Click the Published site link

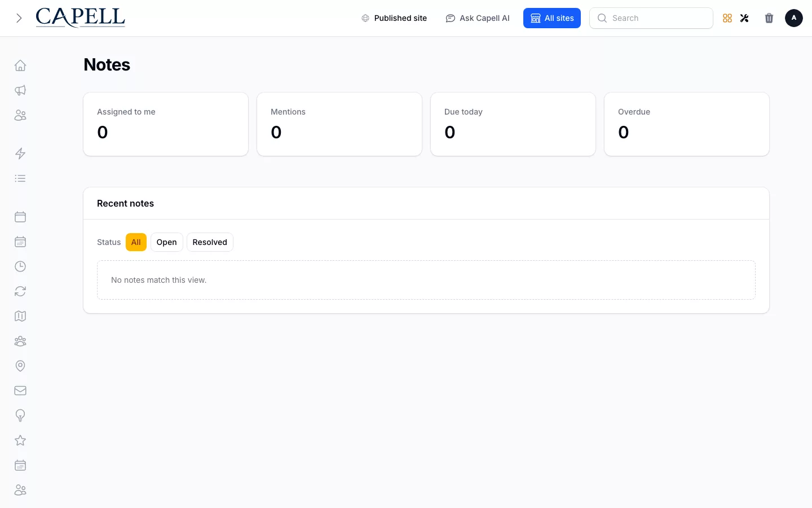point(394,18)
